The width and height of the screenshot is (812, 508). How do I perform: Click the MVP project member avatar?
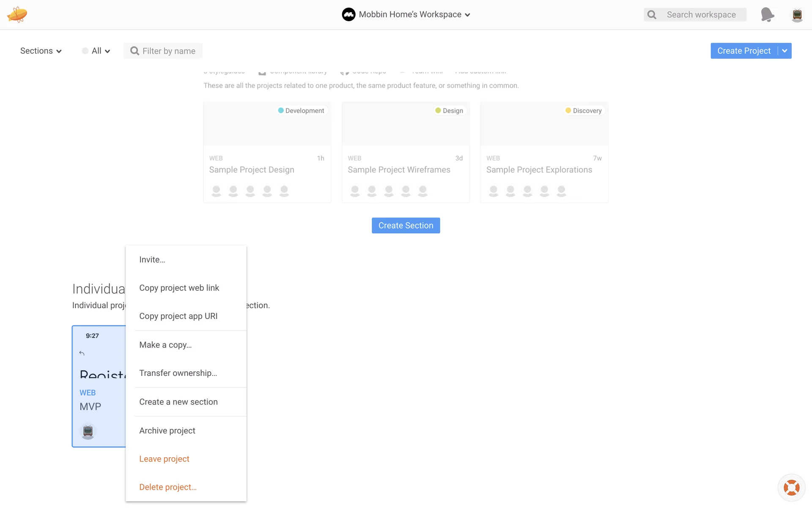click(x=88, y=431)
